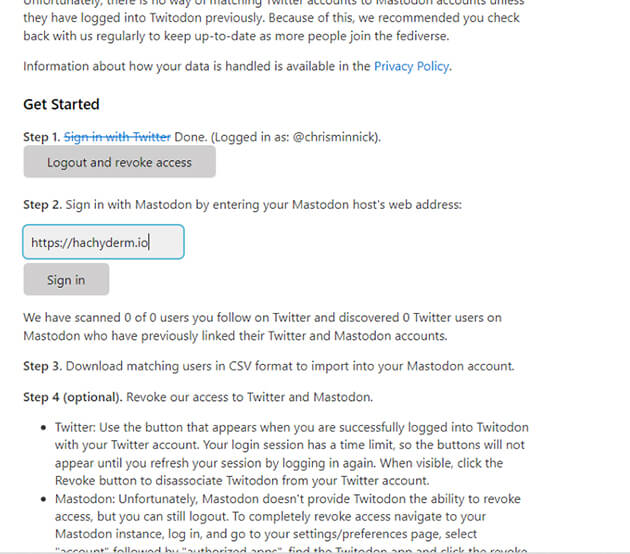Click the scanned 0 of 0 users paragraph
630x554 pixels.
pos(262,326)
